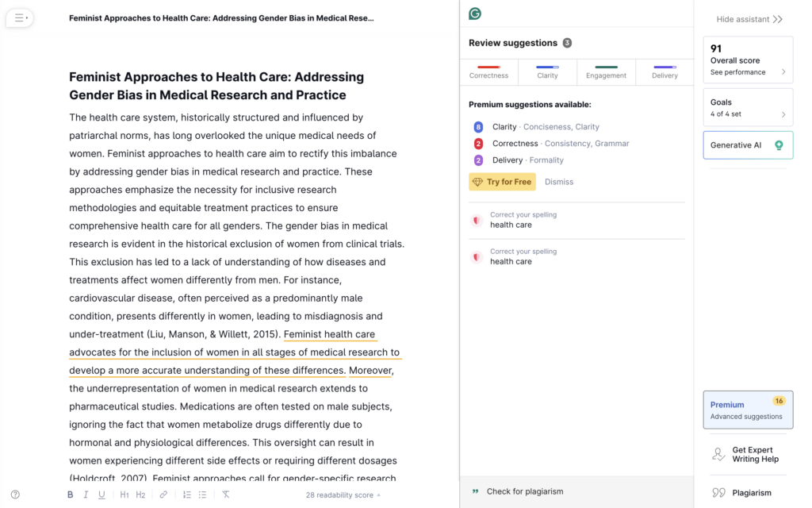Open the document menu icon
812x508 pixels.
pos(20,17)
